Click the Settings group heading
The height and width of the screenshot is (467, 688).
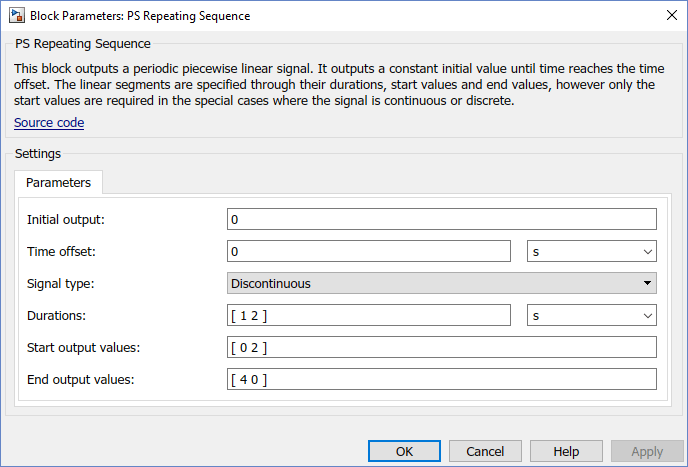[x=38, y=154]
